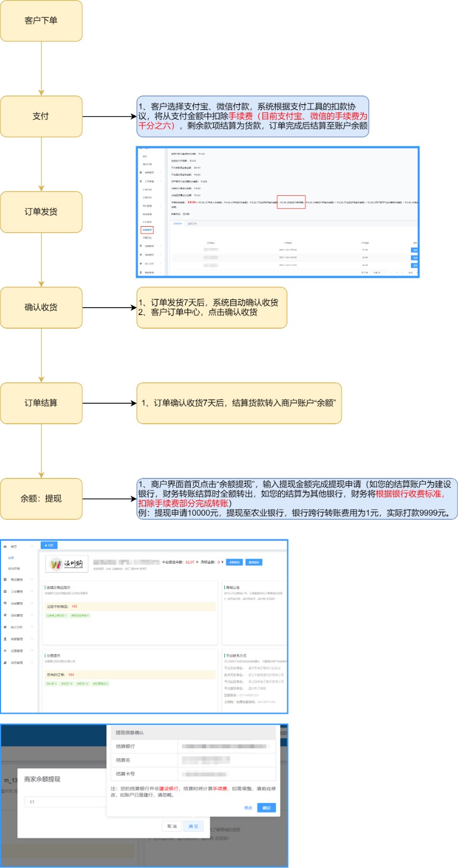Image resolution: width=458 pixels, height=868 pixels.
Task: Expand the 设置管理 chevron in dashboard sidebar
Action: pos(32,650)
